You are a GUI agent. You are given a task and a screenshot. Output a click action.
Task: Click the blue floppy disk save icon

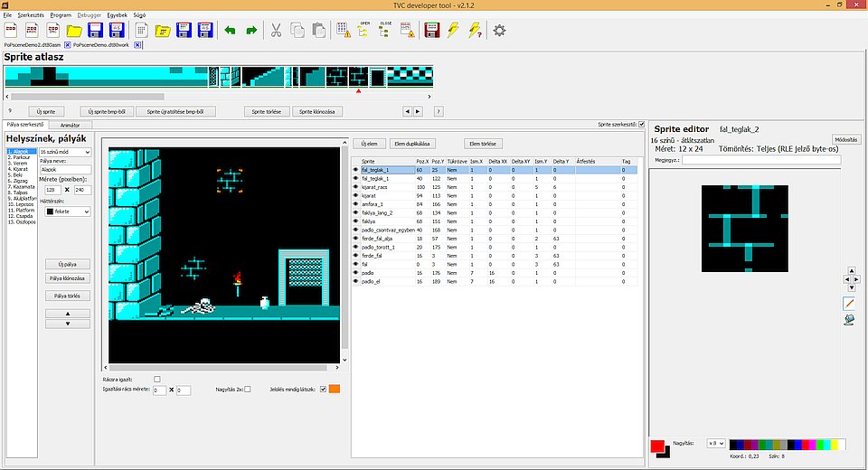click(x=96, y=31)
